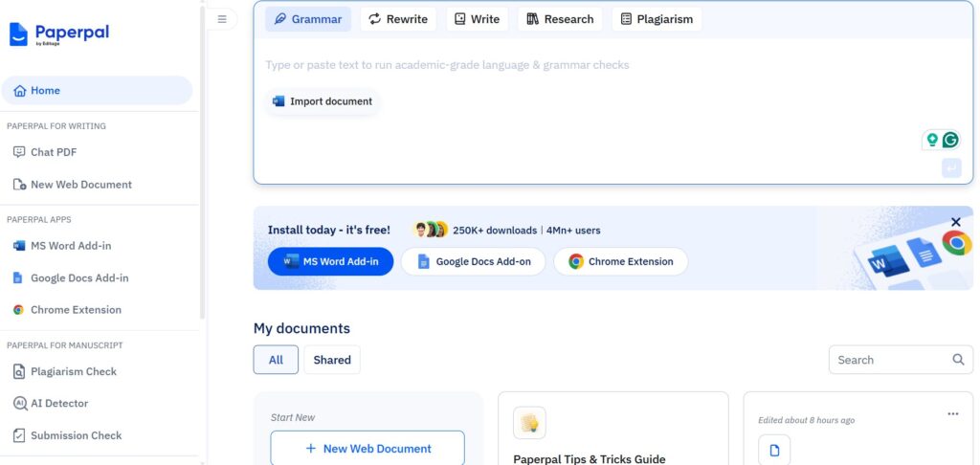
Task: Click the blue MS Word Add-in install button
Action: (330, 261)
